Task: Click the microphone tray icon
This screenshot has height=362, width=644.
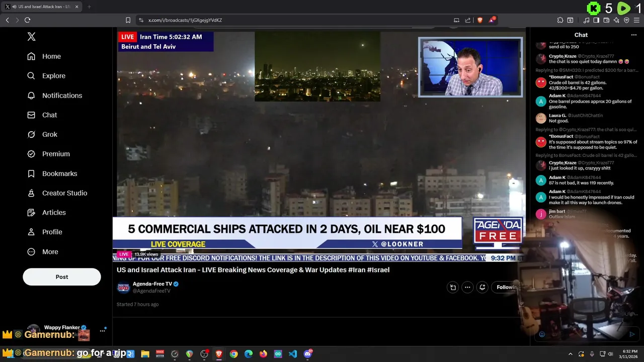Action: [592, 354]
